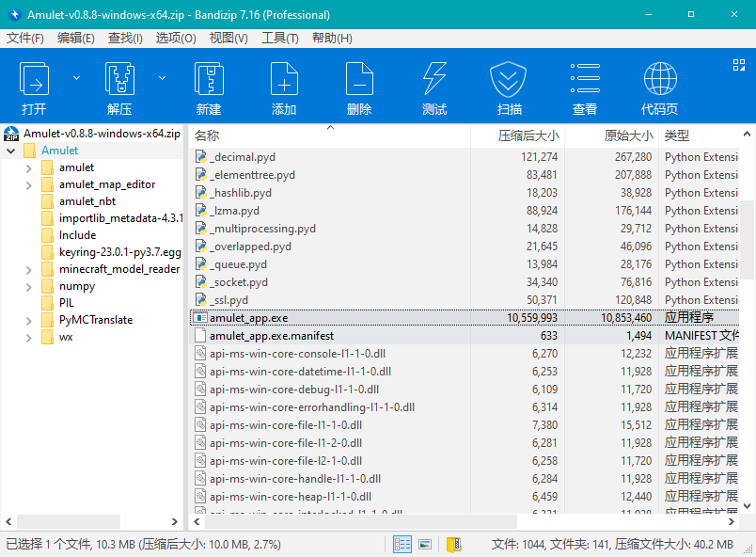The width and height of the screenshot is (756, 557).
Task: Open the dropdown arrow next to 打开
Action: (x=76, y=78)
